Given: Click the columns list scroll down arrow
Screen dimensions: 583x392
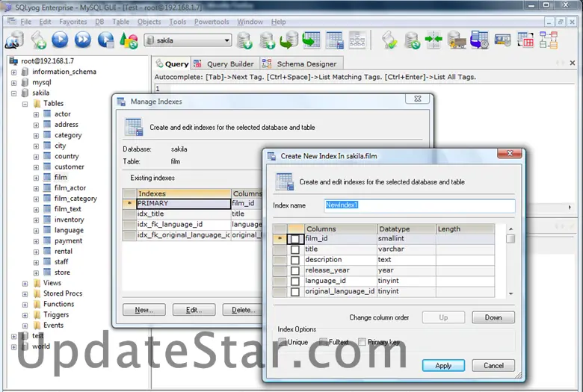Looking at the screenshot, I should click(x=510, y=293).
